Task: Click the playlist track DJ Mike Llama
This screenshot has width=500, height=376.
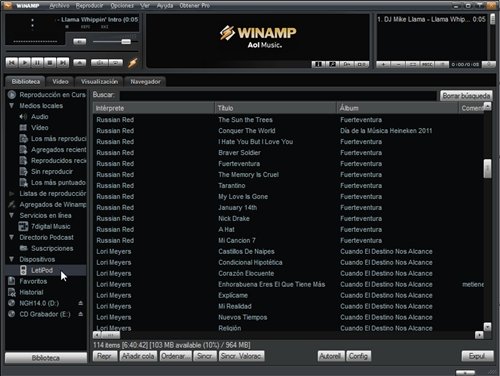Action: 431,19
